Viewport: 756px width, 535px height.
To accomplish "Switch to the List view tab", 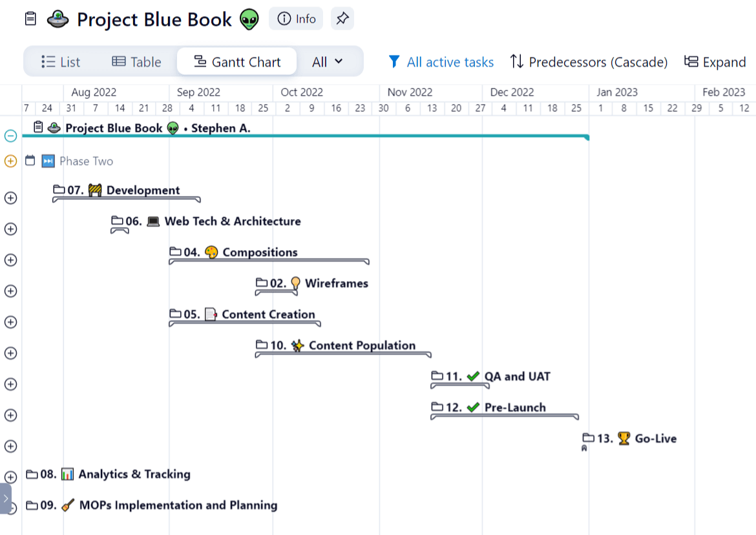I will [61, 61].
